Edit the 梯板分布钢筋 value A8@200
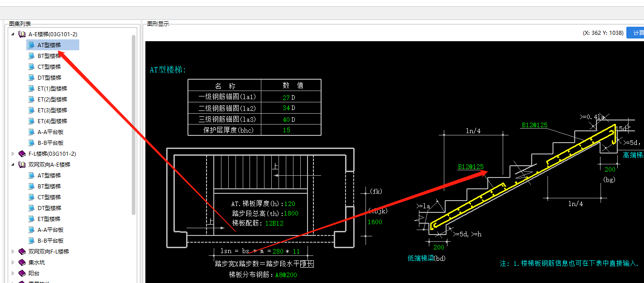 click(286, 274)
